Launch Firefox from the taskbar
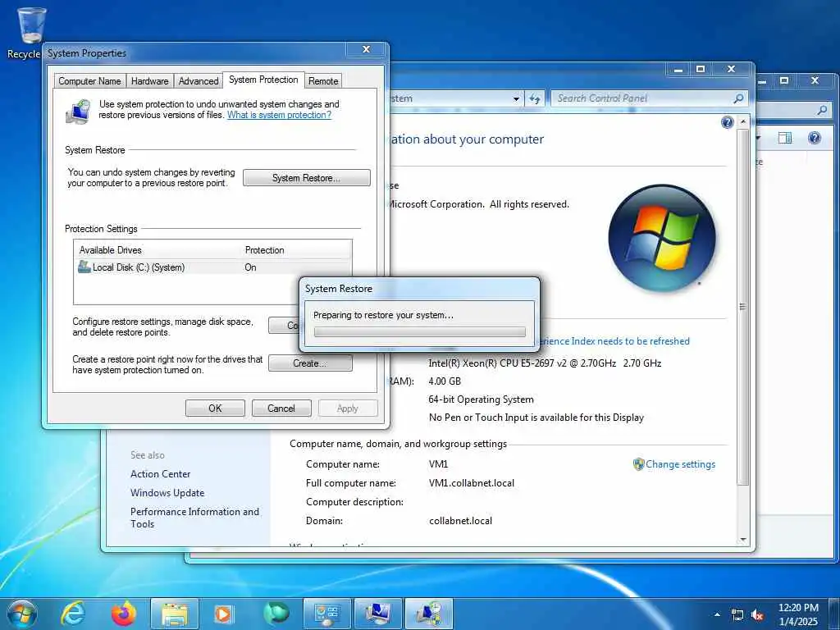840x630 pixels. point(123,614)
